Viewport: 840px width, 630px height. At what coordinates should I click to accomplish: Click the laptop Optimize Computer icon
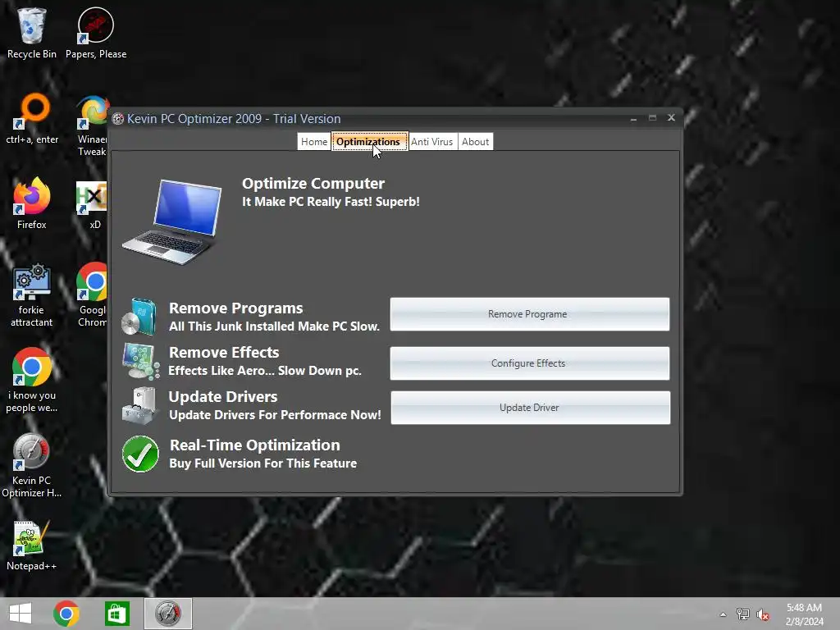pos(172,221)
